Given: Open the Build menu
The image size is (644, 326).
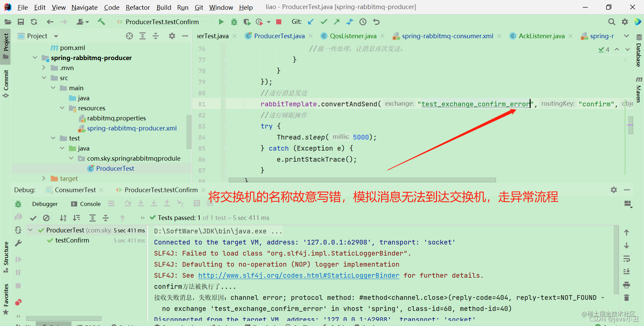Looking at the screenshot, I should (x=164, y=7).
